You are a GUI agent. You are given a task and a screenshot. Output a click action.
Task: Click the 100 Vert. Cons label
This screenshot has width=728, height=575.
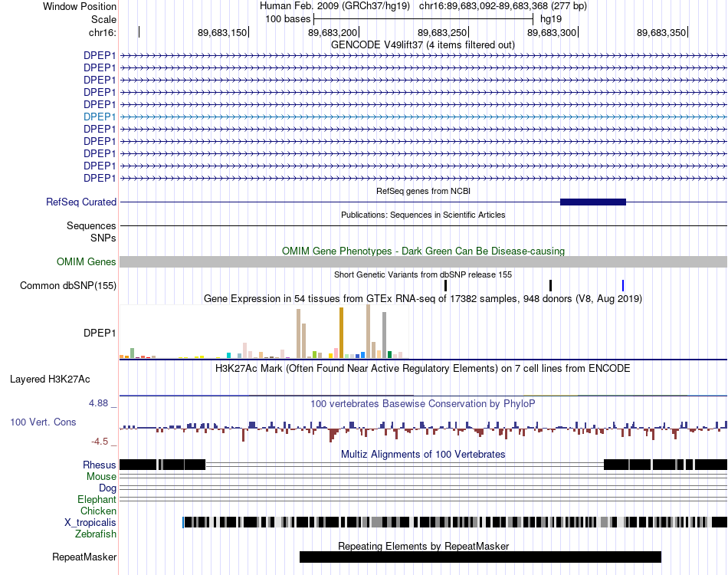(43, 422)
